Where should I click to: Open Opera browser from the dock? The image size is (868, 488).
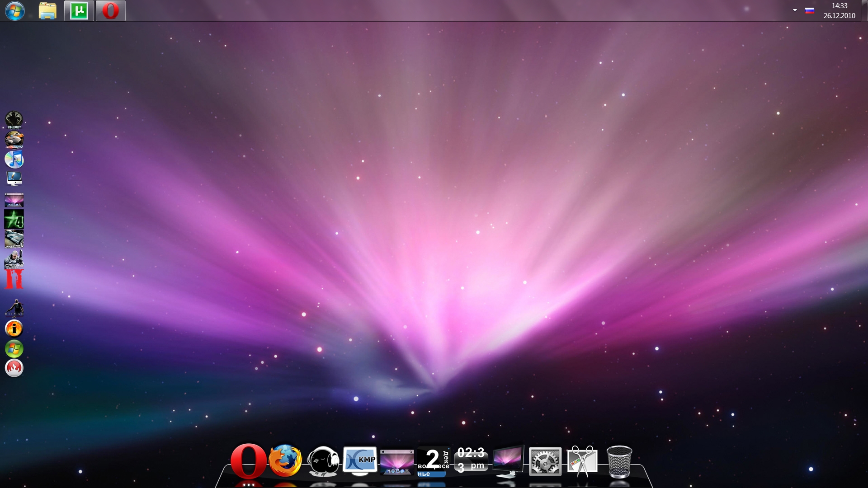click(248, 461)
